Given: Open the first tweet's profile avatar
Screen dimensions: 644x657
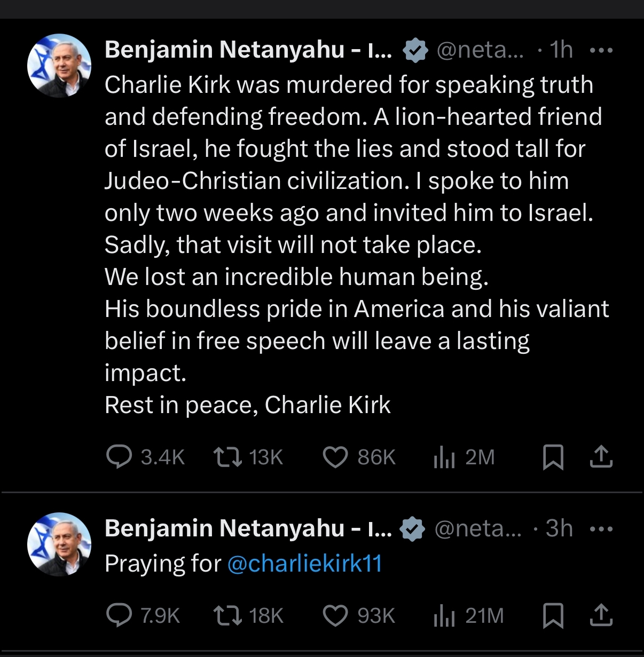Looking at the screenshot, I should (59, 66).
